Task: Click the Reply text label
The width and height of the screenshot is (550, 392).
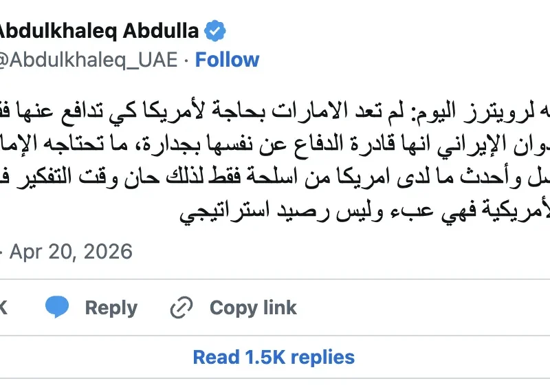Action: tap(111, 307)
